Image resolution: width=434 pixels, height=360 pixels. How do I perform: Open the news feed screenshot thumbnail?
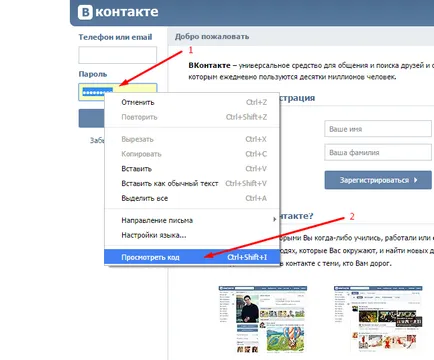[x=378, y=319]
